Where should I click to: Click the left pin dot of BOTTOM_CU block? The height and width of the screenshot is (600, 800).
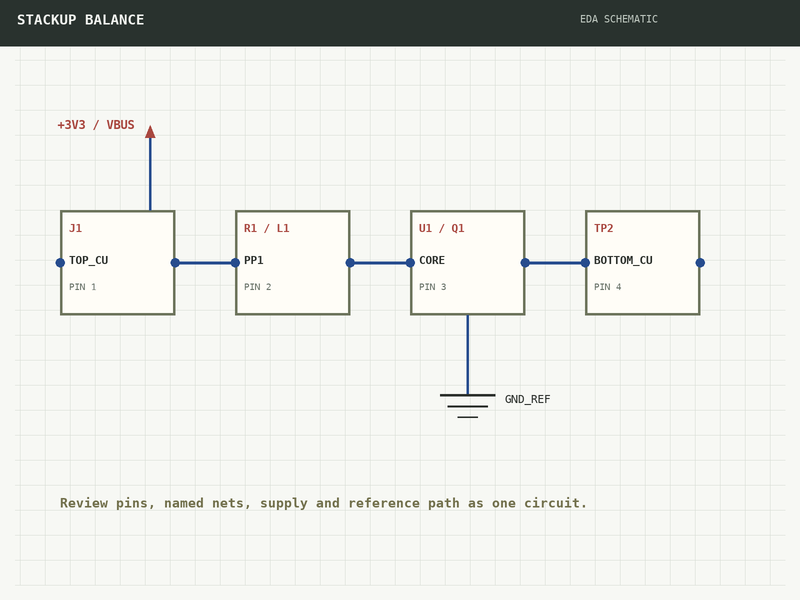[585, 263]
